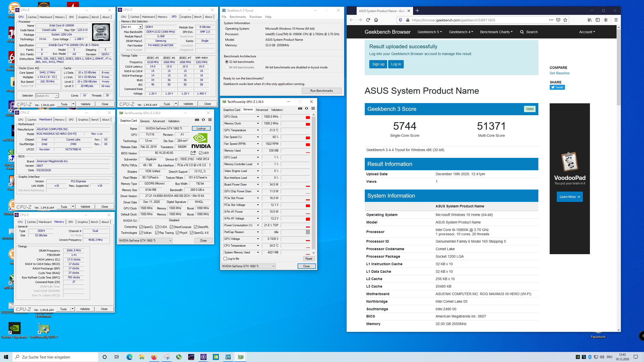Click the Lookup button in GPU-Z
This screenshot has height=362, width=644.
point(201,128)
